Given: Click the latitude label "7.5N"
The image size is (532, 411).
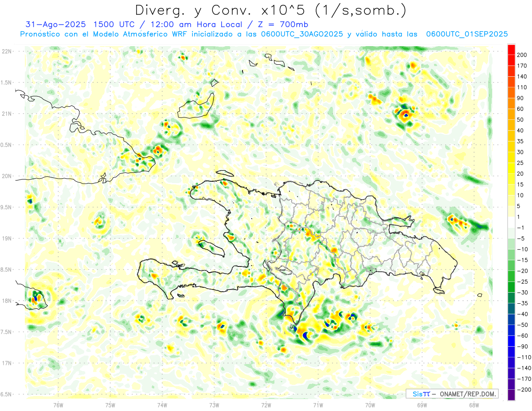Looking at the screenshot, I should point(6,332).
